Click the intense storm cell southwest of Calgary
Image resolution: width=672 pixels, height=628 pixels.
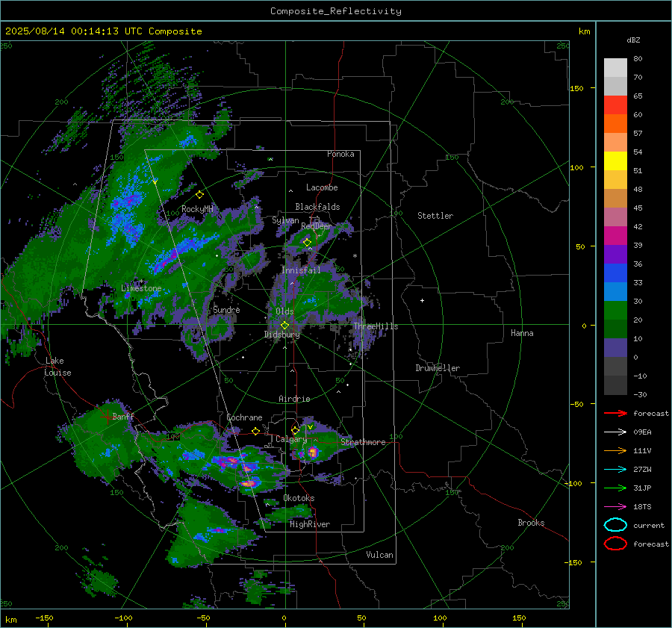point(248,483)
